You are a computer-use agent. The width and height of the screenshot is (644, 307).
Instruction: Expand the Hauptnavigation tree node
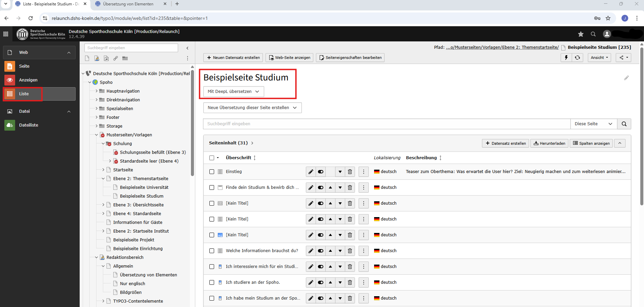[96, 91]
